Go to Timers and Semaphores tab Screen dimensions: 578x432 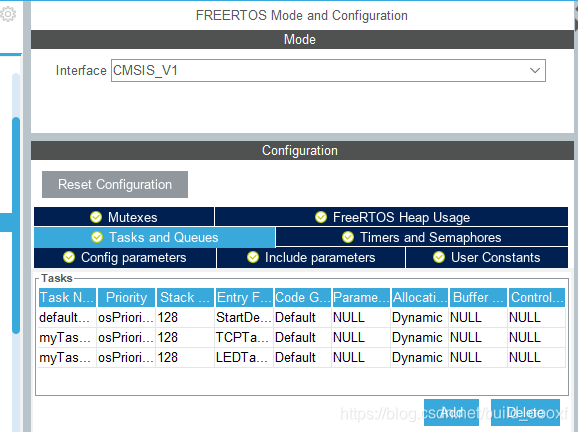422,237
